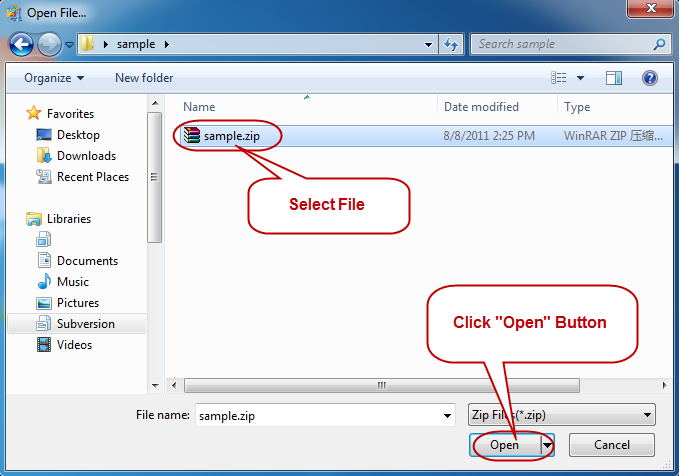This screenshot has height=476, width=679.
Task: Select the Videos library
Action: tap(74, 345)
